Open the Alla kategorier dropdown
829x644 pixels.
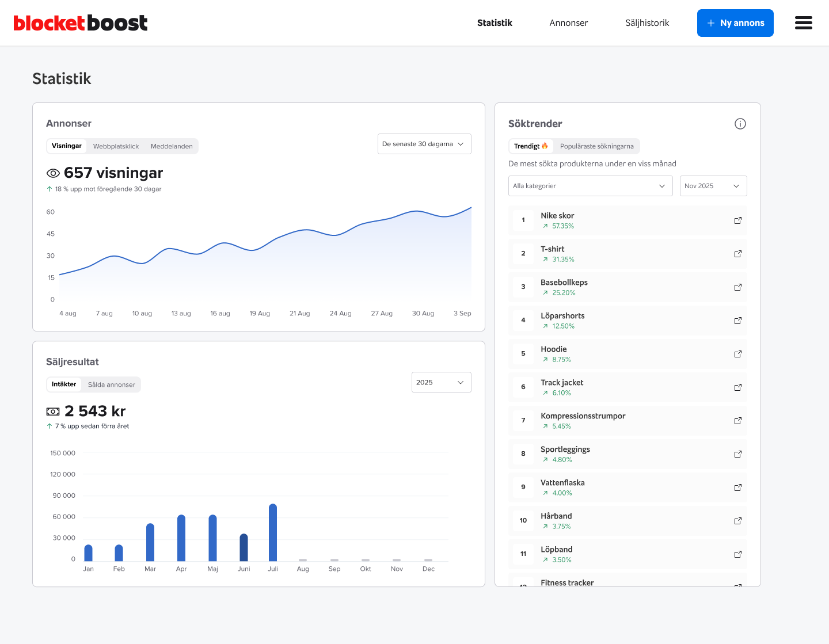[591, 186]
